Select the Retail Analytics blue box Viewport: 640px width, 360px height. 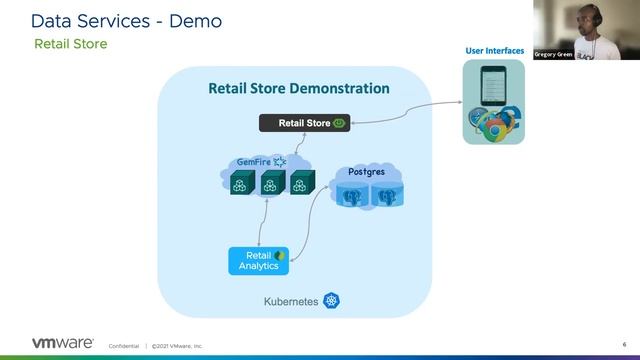click(258, 261)
